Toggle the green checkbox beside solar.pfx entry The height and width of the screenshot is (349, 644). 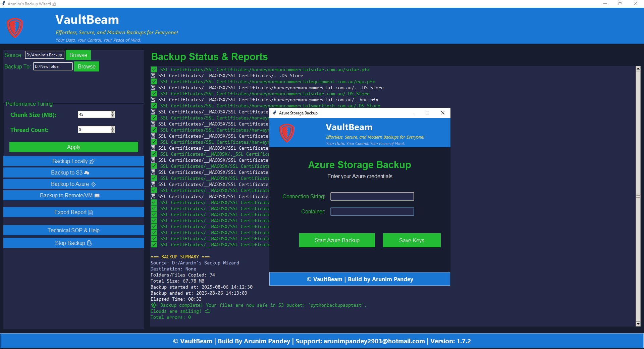pos(154,69)
